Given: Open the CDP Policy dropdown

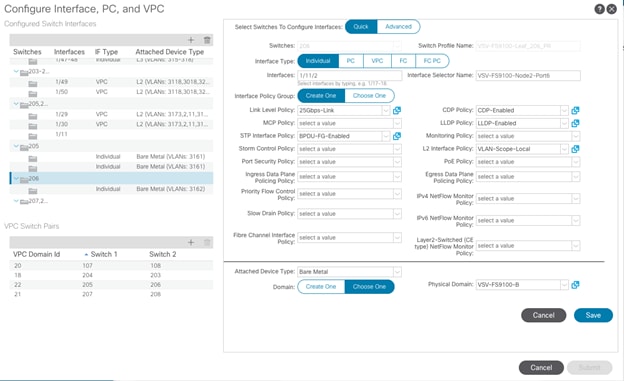Looking at the screenshot, I should pos(564,110).
